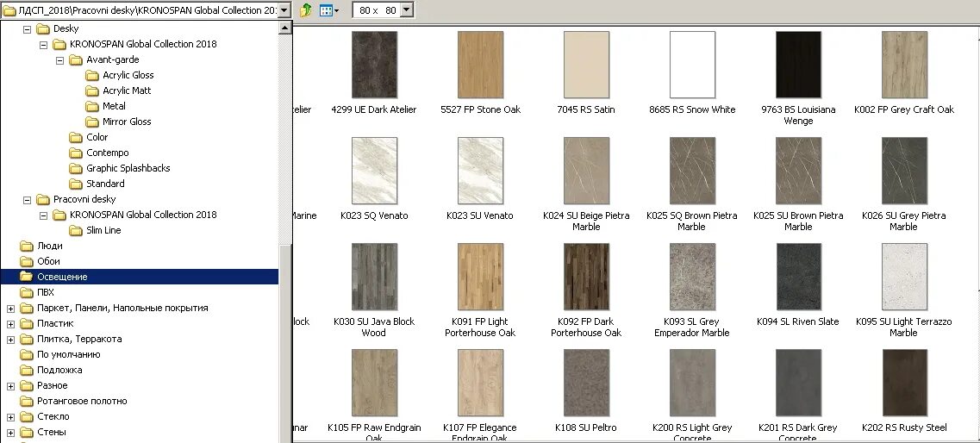The image size is (980, 443).
Task: Select the Mirror Gloss folder
Action: pos(127,122)
